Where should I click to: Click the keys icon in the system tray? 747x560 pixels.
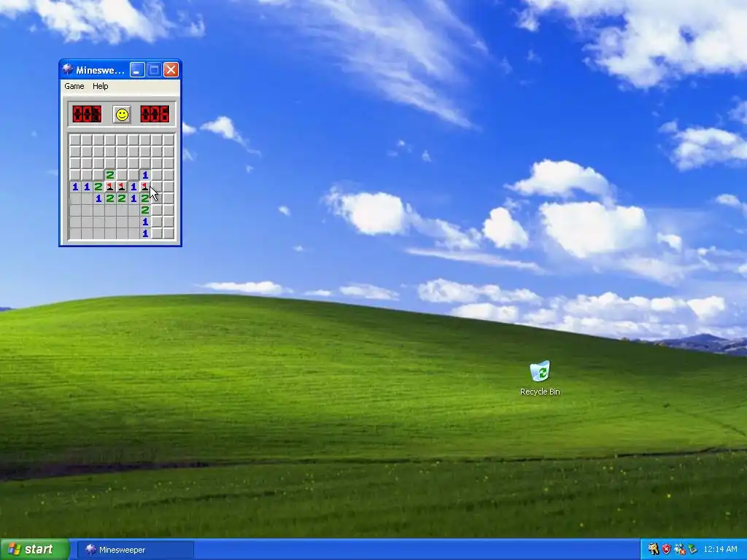653,550
